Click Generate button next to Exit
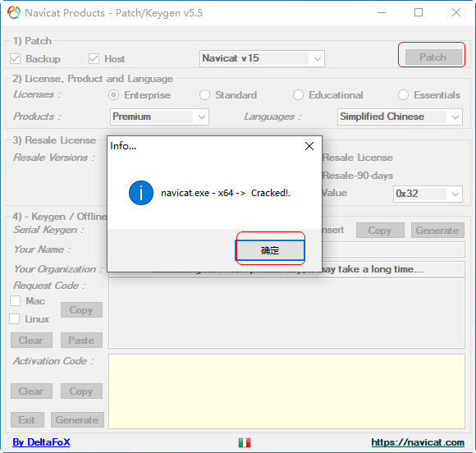Image resolution: width=476 pixels, height=453 pixels. coord(77,419)
